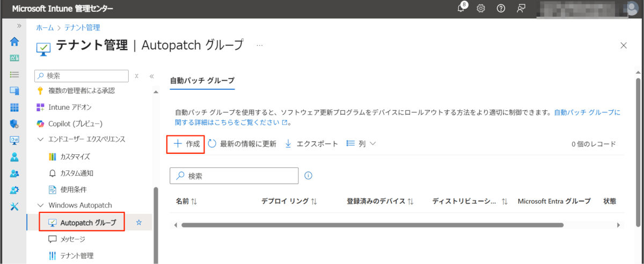Click the ホーム breadcrumb link
Viewport: 644px width, 264px height.
45,27
